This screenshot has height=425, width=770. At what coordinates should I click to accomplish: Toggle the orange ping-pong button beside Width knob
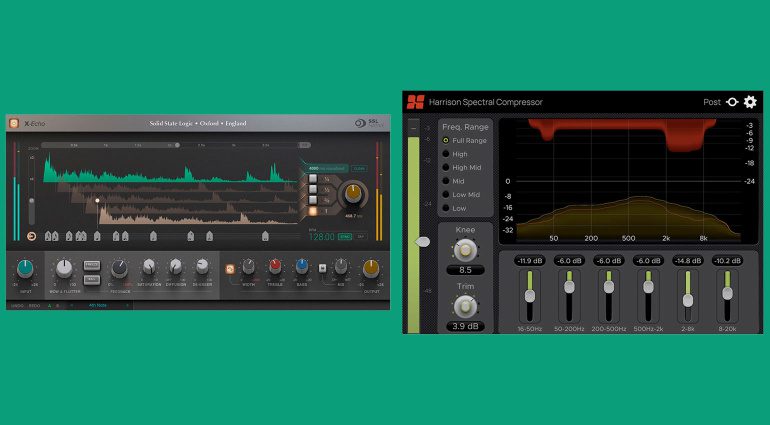click(x=229, y=269)
